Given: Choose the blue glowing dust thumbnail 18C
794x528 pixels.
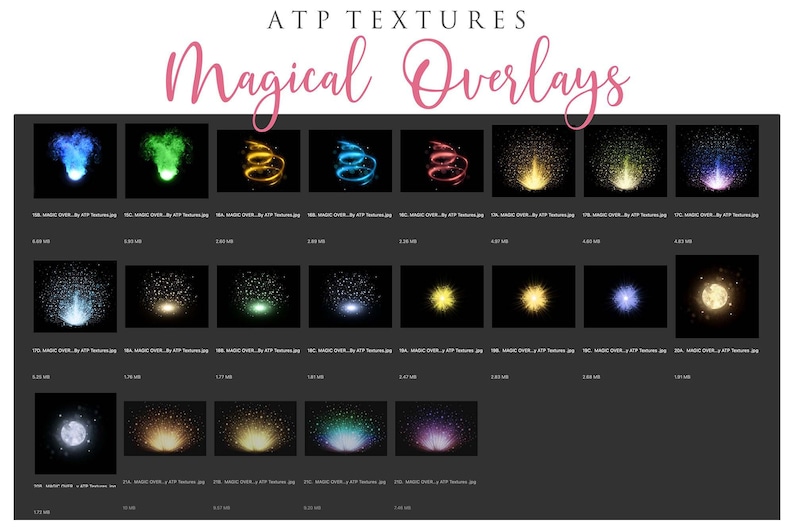Looking at the screenshot, I should point(350,297).
